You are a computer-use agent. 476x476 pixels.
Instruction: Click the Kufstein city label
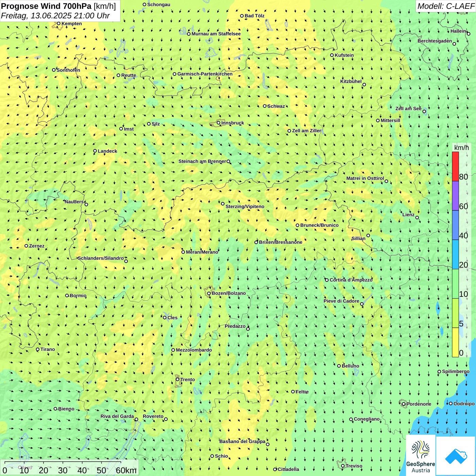click(x=344, y=55)
